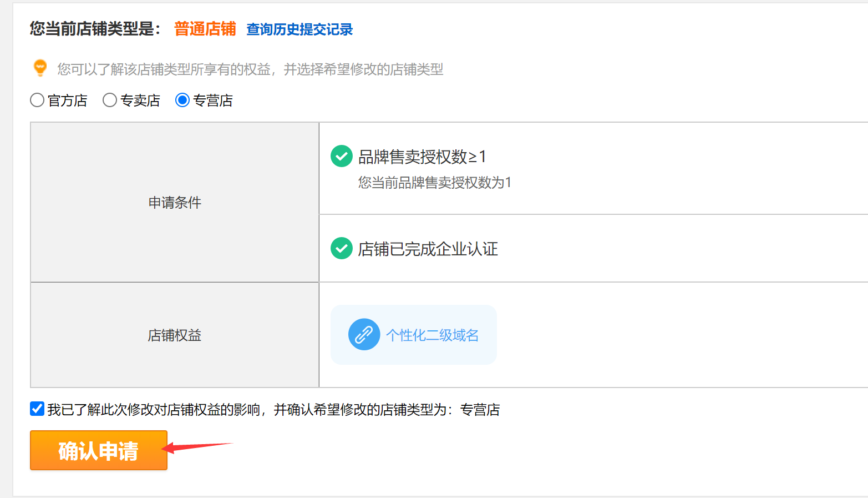Click the checkmark icon in the first 申请条件 row
868x498 pixels.
(342, 157)
